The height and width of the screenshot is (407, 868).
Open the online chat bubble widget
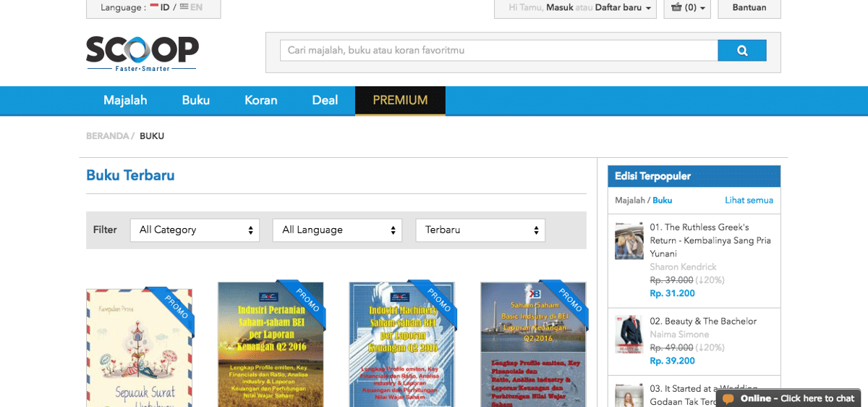click(789, 398)
